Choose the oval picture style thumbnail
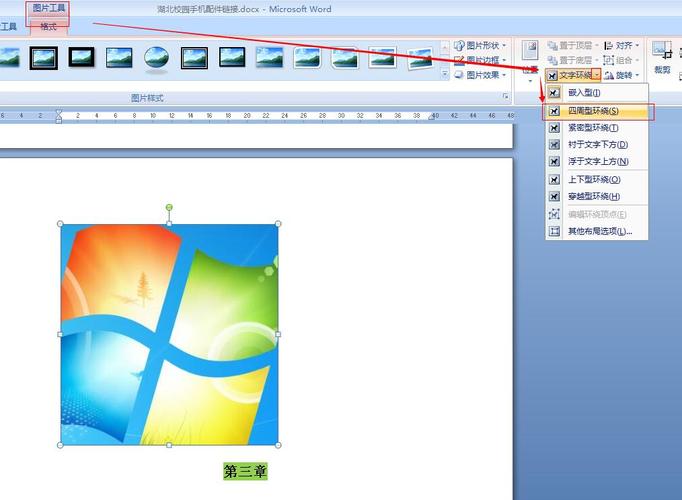 click(x=157, y=58)
